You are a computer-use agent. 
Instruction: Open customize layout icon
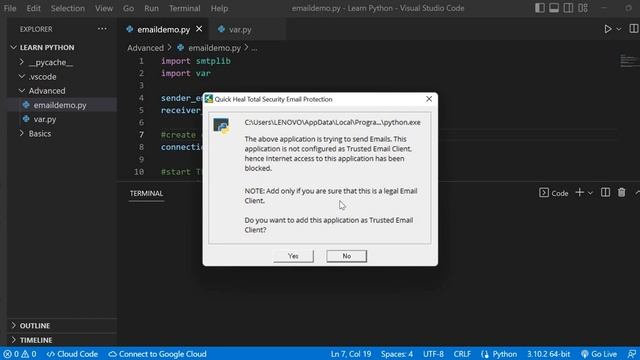tap(583, 8)
